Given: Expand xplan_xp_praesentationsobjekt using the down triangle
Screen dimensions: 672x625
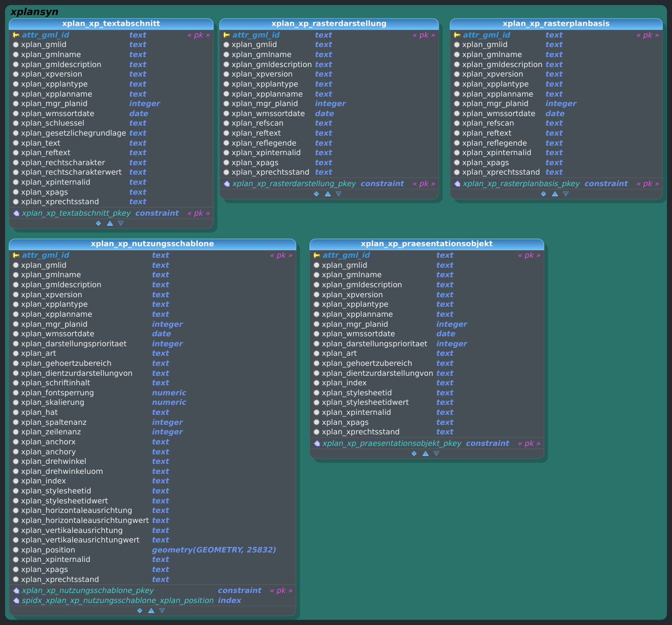Looking at the screenshot, I should pyautogui.click(x=436, y=453).
